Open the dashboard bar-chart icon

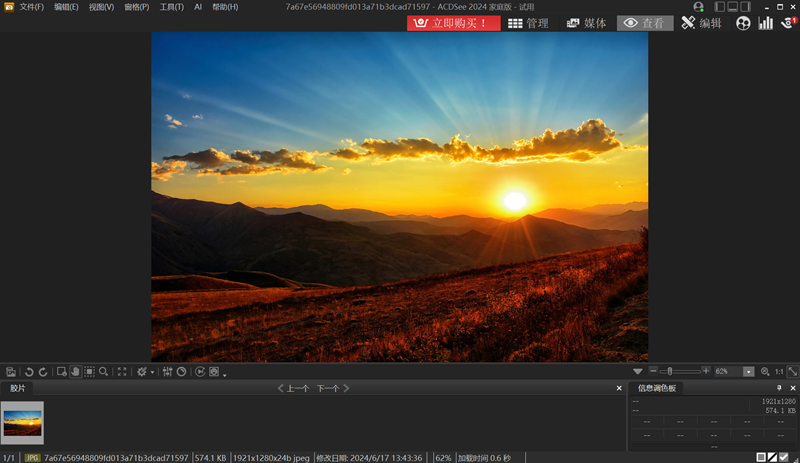point(765,23)
